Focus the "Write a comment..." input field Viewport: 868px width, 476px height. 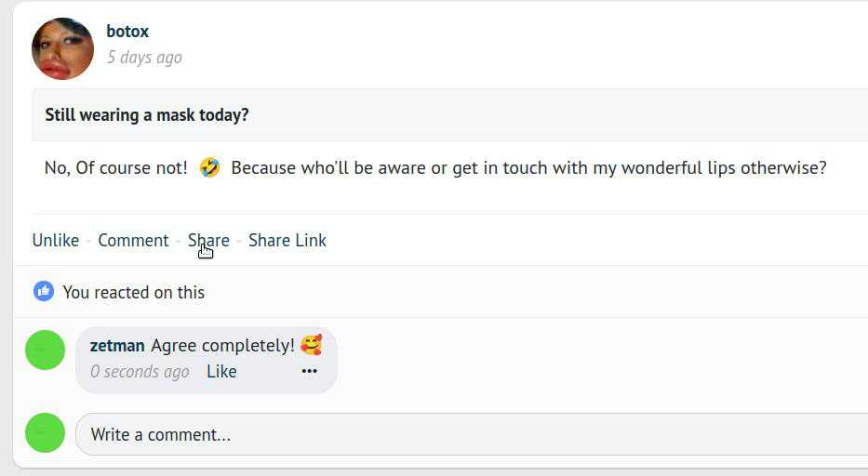coord(465,434)
